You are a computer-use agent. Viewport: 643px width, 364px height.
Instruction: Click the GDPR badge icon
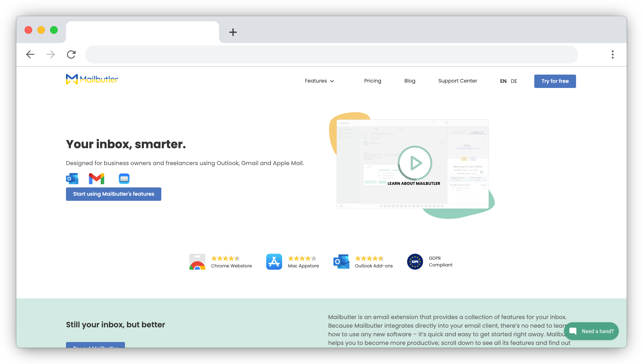(415, 262)
